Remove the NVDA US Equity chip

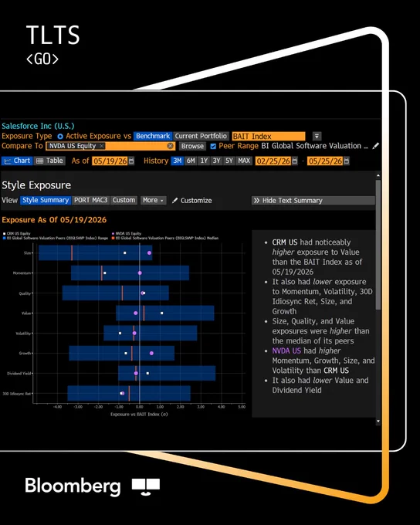pos(101,146)
